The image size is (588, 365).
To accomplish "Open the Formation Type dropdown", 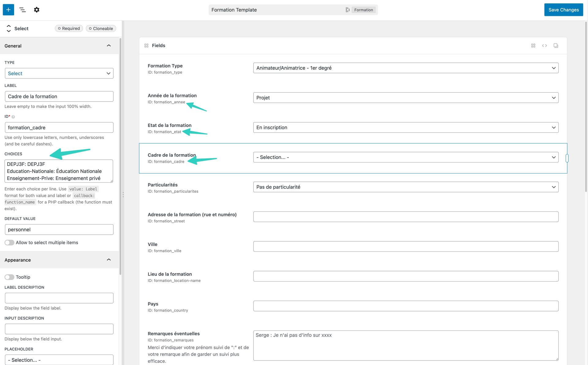I will (405, 68).
